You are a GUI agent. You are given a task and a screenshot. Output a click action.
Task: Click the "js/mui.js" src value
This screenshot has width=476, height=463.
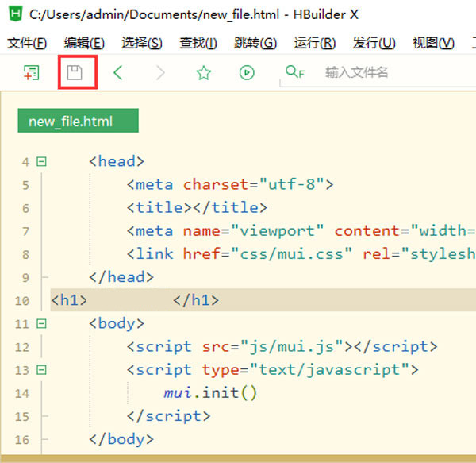pos(292,346)
